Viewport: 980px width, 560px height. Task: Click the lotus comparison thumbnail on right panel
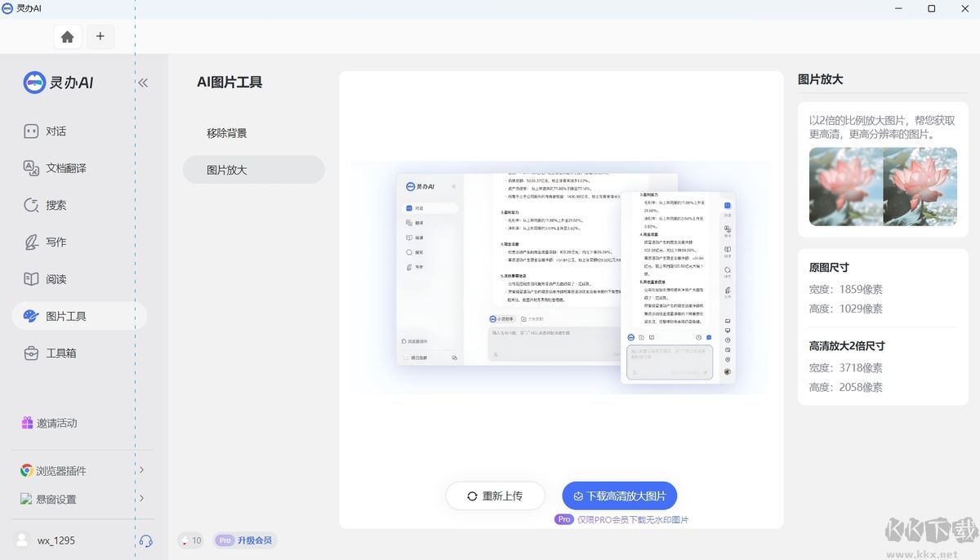882,186
